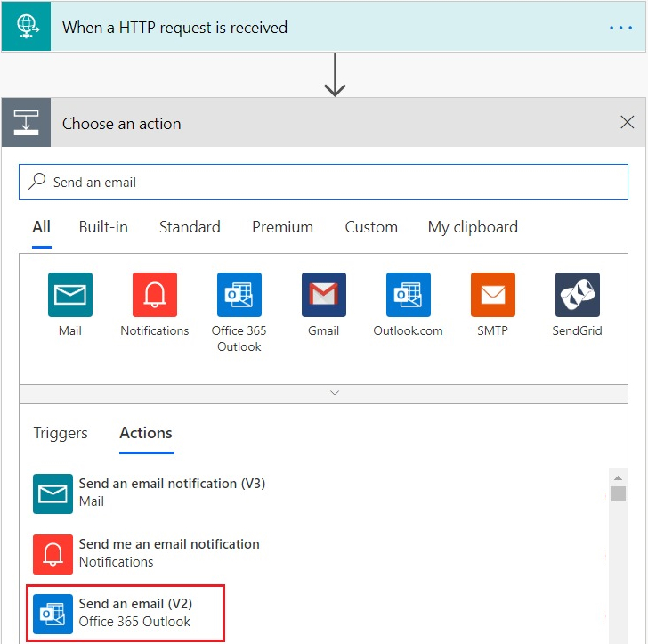Click the bell icon beside Send me an email notification
Viewport: 648px width, 644px height.
pos(53,554)
